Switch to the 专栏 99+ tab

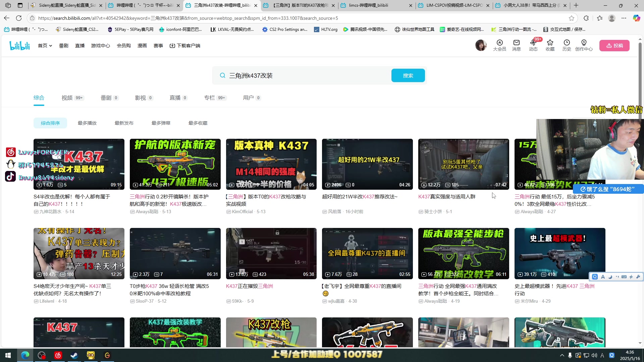[x=215, y=98]
